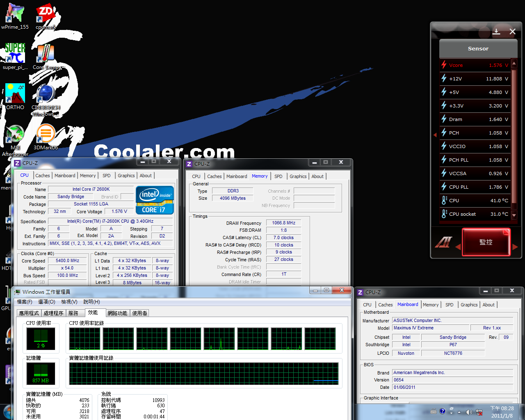Click the Core Speed 5400.0 MHz field
This screenshot has height=420, width=525.
pyautogui.click(x=68, y=261)
